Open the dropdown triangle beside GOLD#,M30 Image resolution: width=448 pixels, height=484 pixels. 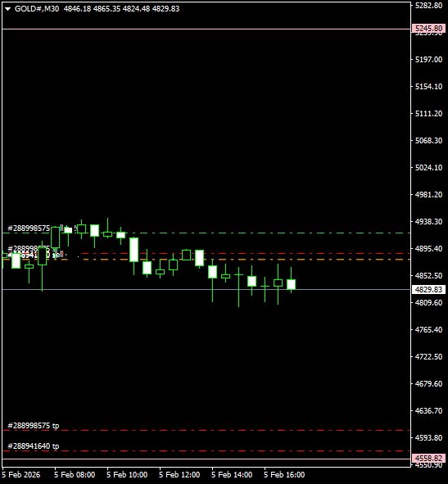(8, 9)
